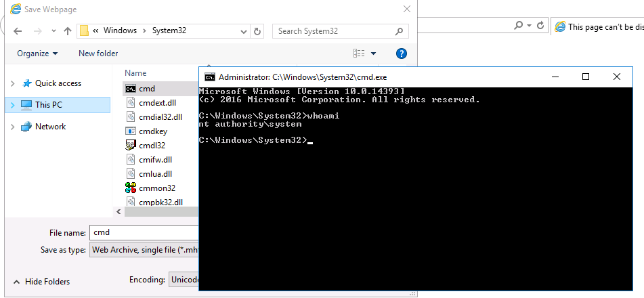Screen dimensions: 644x298
Task: Close the Save Webpage dialog
Action: tap(406, 9)
